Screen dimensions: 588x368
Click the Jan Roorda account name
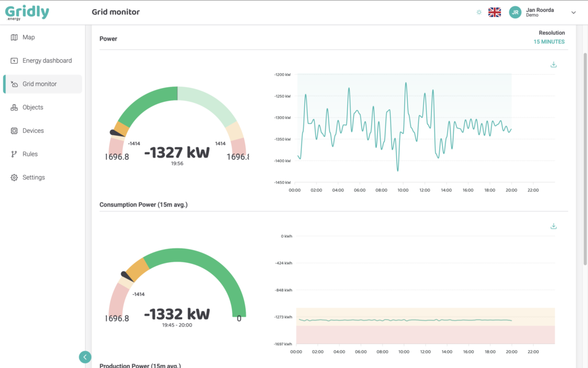(x=540, y=9)
